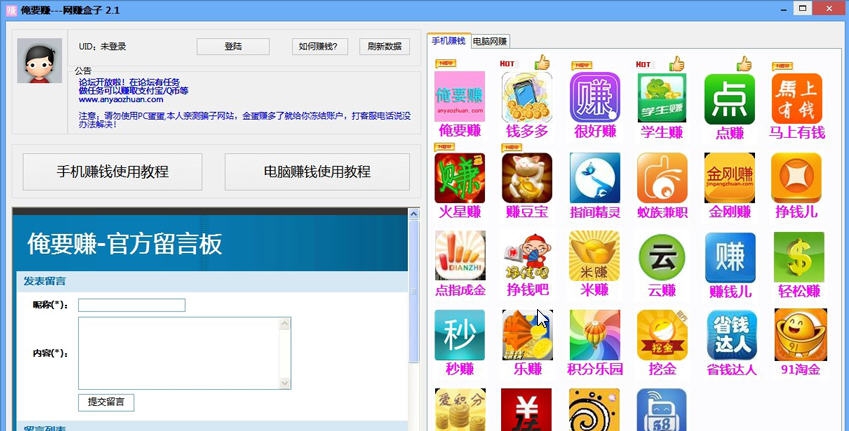Open the 蚁族兼职 icon
Image resolution: width=849 pixels, height=431 pixels.
[662, 178]
